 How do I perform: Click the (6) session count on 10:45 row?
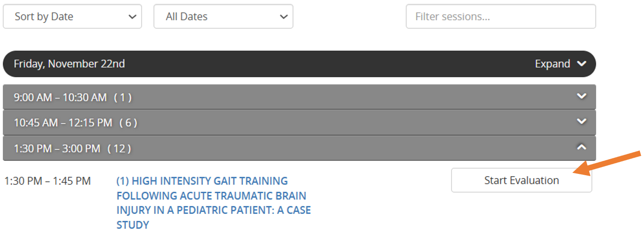pos(128,123)
